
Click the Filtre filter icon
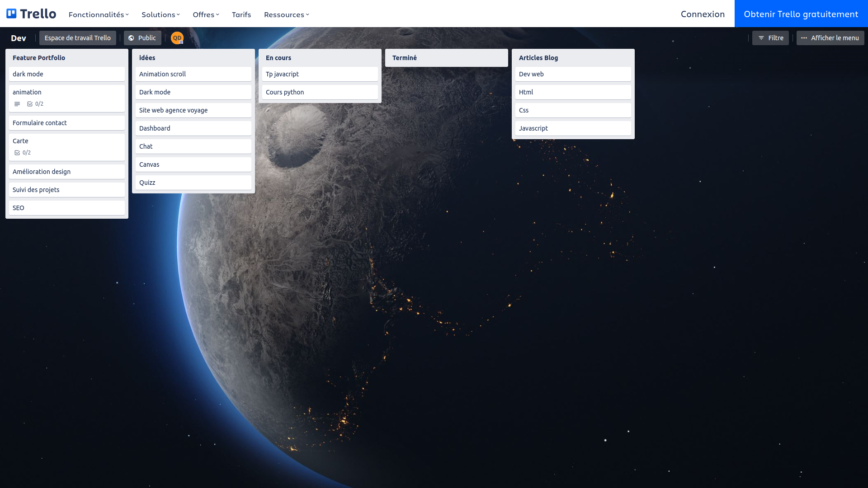click(x=761, y=38)
